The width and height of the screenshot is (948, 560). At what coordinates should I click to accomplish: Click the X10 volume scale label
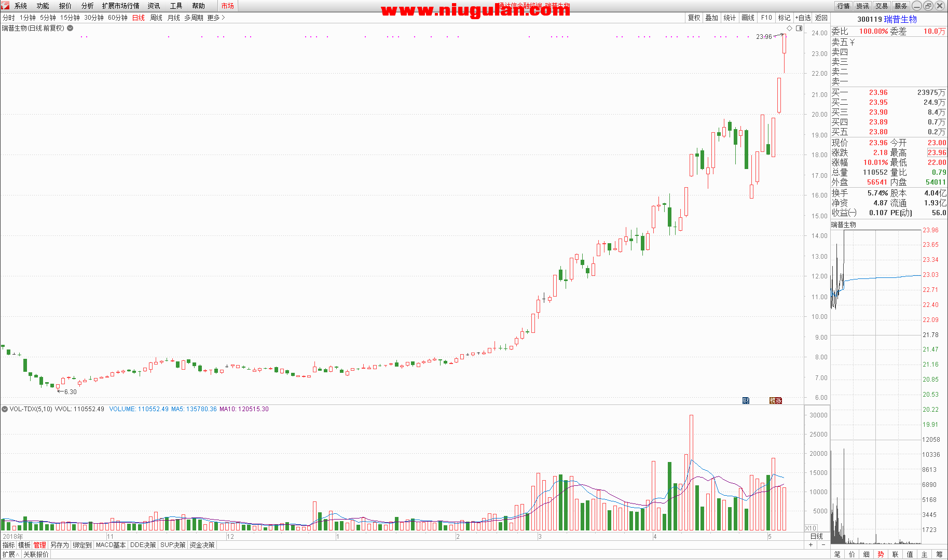click(x=810, y=528)
